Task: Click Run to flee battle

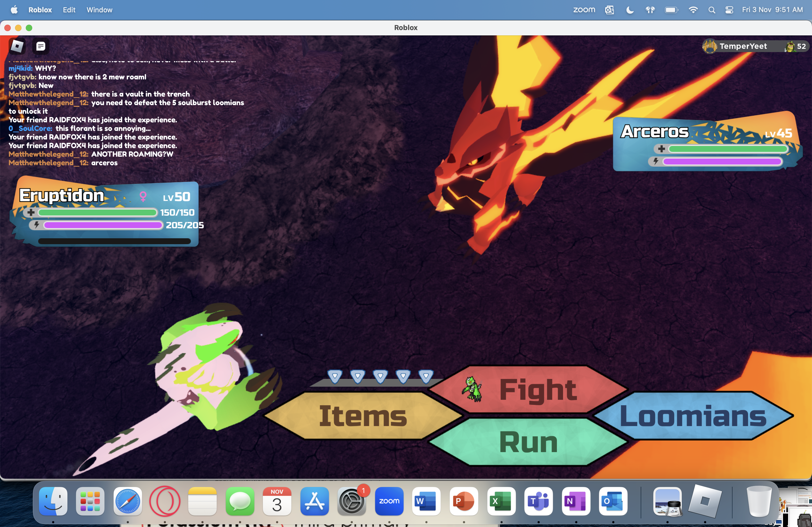Action: coord(528,442)
